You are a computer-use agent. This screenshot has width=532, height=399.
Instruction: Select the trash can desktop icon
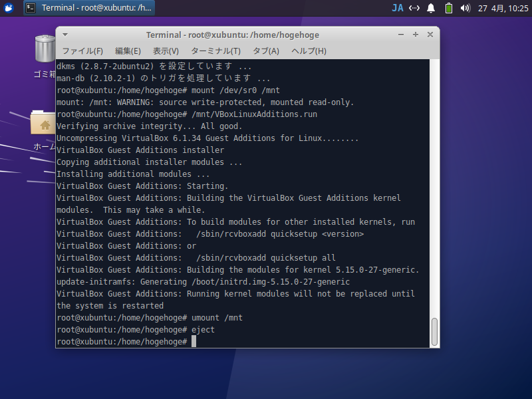[x=45, y=49]
